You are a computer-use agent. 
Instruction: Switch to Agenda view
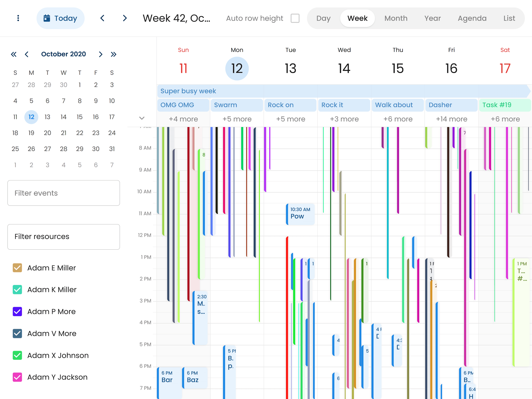pos(472,18)
